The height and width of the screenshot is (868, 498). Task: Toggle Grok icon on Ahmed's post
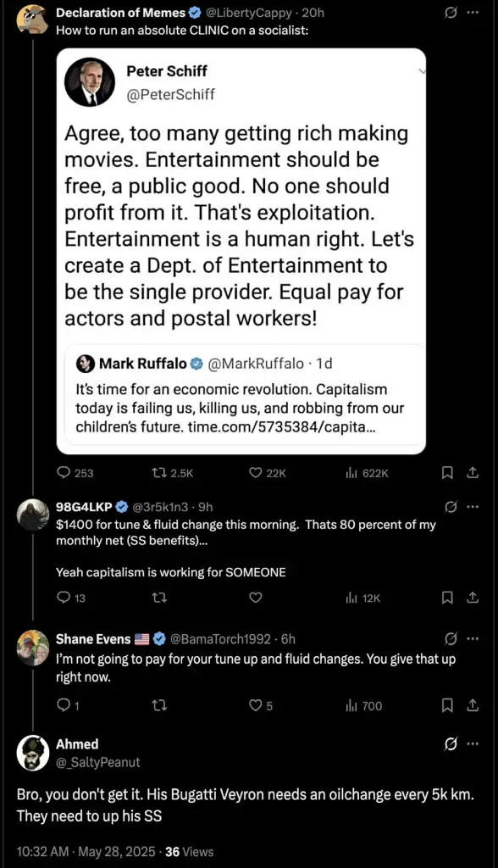(451, 744)
